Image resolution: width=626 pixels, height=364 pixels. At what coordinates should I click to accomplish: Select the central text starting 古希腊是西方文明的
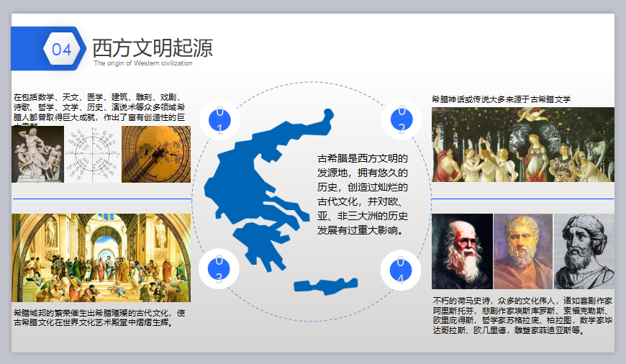[363, 194]
